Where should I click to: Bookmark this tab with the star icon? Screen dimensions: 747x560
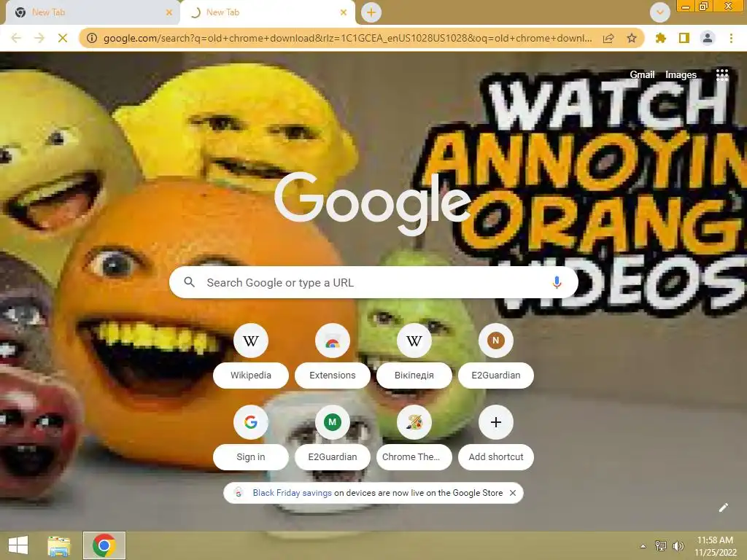click(x=632, y=38)
